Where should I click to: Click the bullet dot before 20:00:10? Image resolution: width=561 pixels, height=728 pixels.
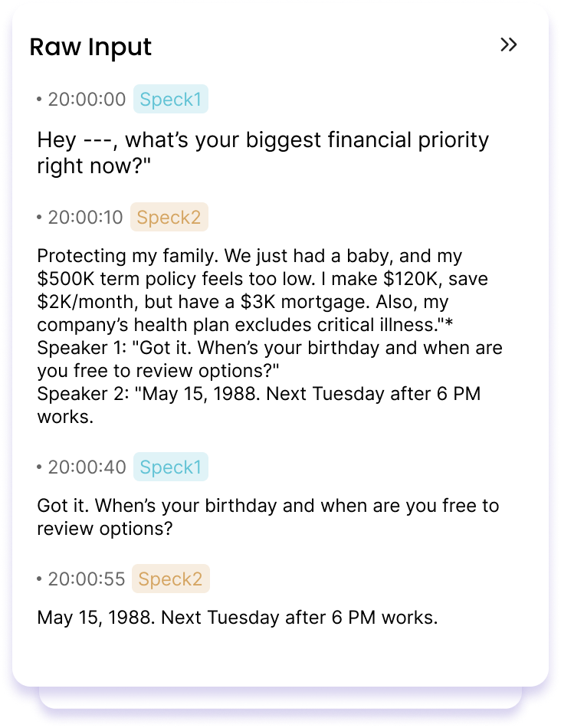point(39,218)
